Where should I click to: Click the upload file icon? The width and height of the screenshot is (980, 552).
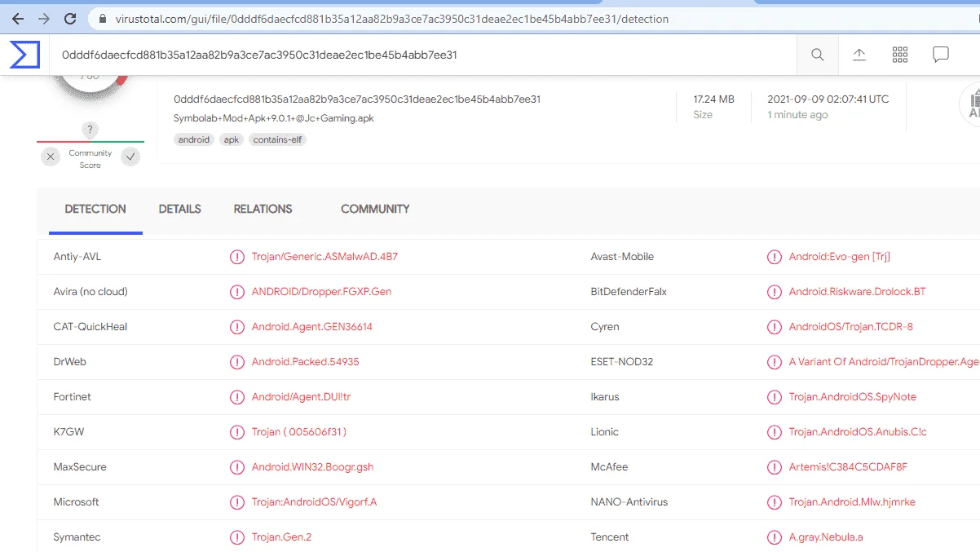coord(859,55)
